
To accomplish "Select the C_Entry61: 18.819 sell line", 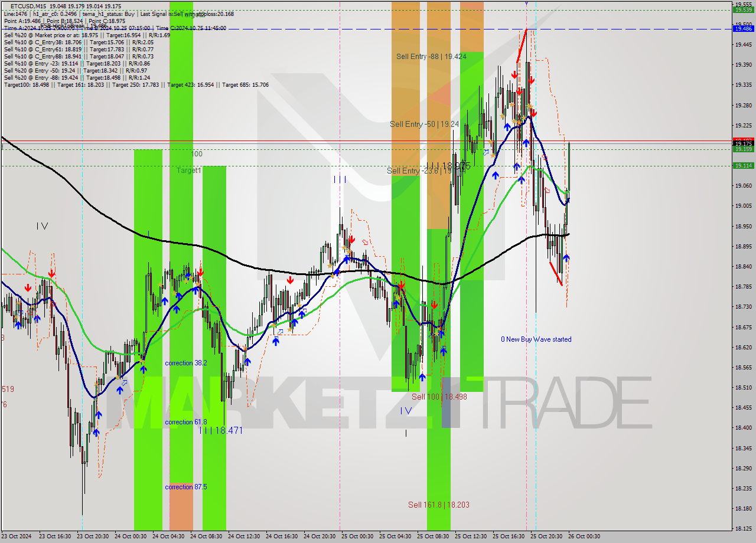I will pyautogui.click(x=79, y=49).
